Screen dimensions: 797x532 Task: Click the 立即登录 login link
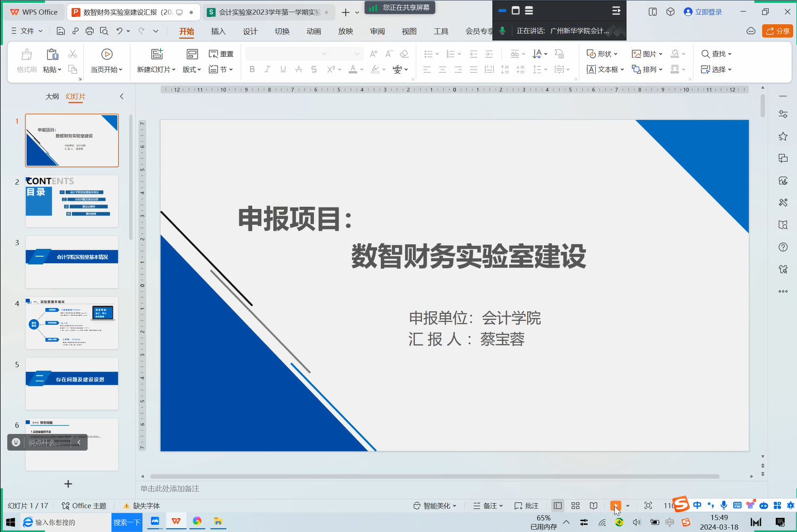click(x=703, y=12)
